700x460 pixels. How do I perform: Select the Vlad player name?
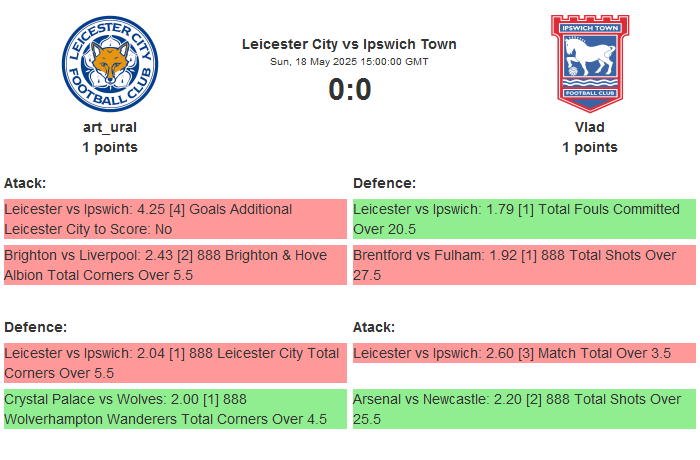(x=589, y=127)
